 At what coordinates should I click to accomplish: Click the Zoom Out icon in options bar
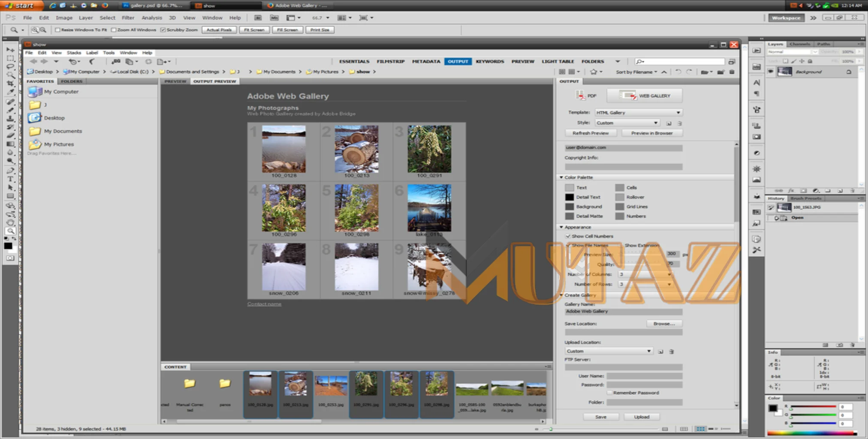coord(42,30)
